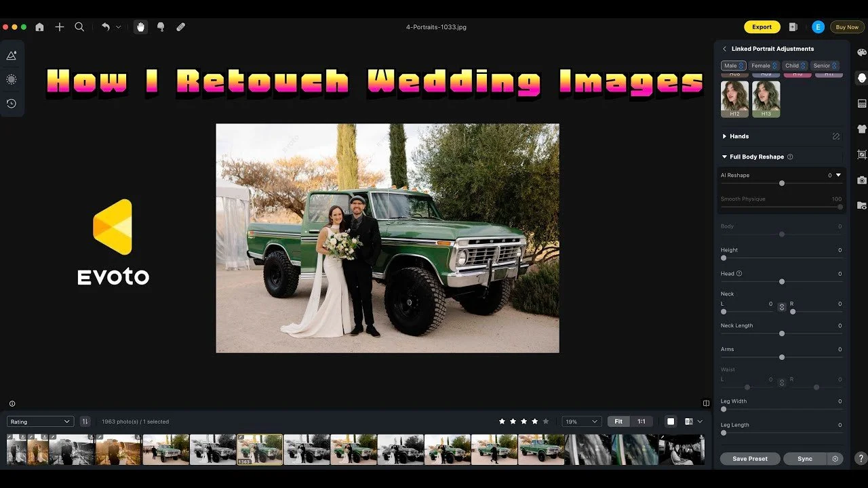Click the Sync button
The image size is (868, 488).
(x=805, y=459)
